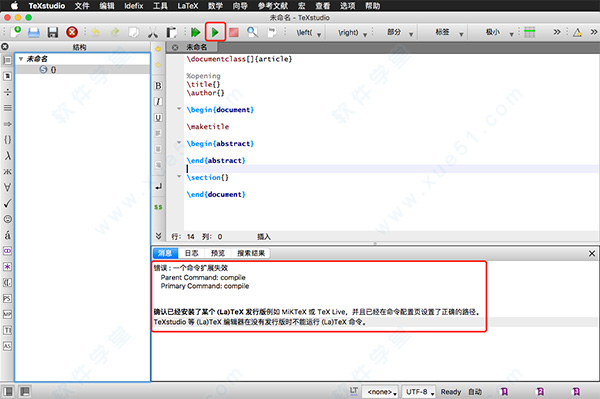Open the Asymptote commands panel (AS)
Screen dimensions: 600x399
click(x=8, y=346)
